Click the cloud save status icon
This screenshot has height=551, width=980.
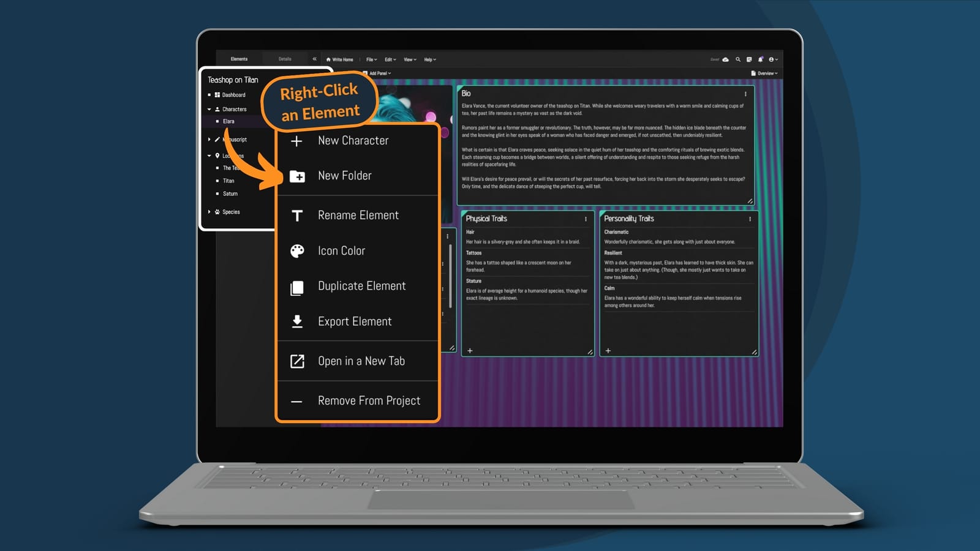coord(726,59)
